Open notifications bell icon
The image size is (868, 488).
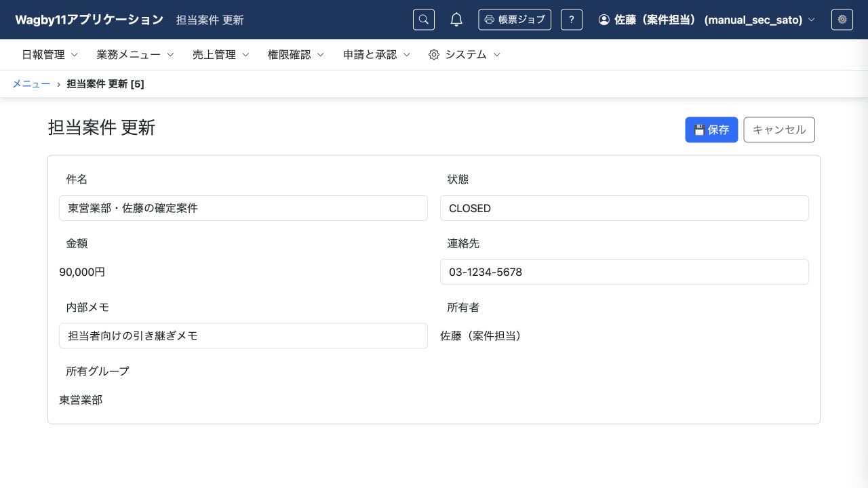tap(456, 20)
